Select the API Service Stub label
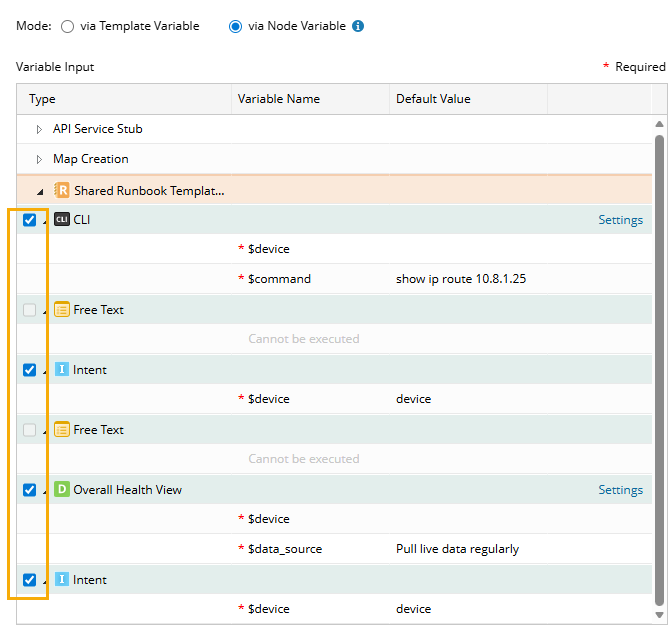 click(98, 129)
